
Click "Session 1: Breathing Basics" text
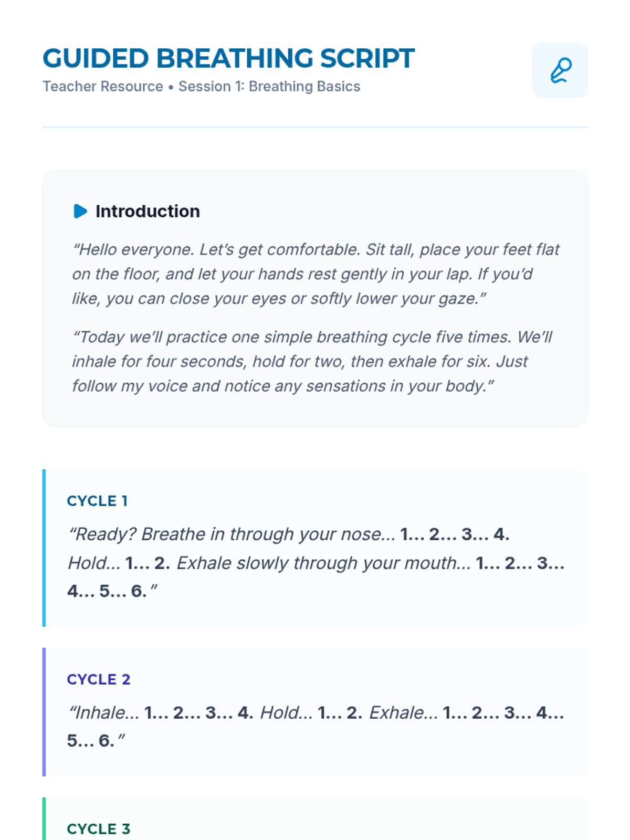coord(269,87)
